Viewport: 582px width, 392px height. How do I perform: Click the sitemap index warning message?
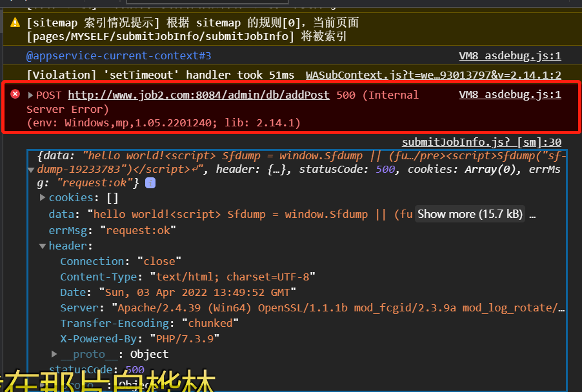coord(193,29)
